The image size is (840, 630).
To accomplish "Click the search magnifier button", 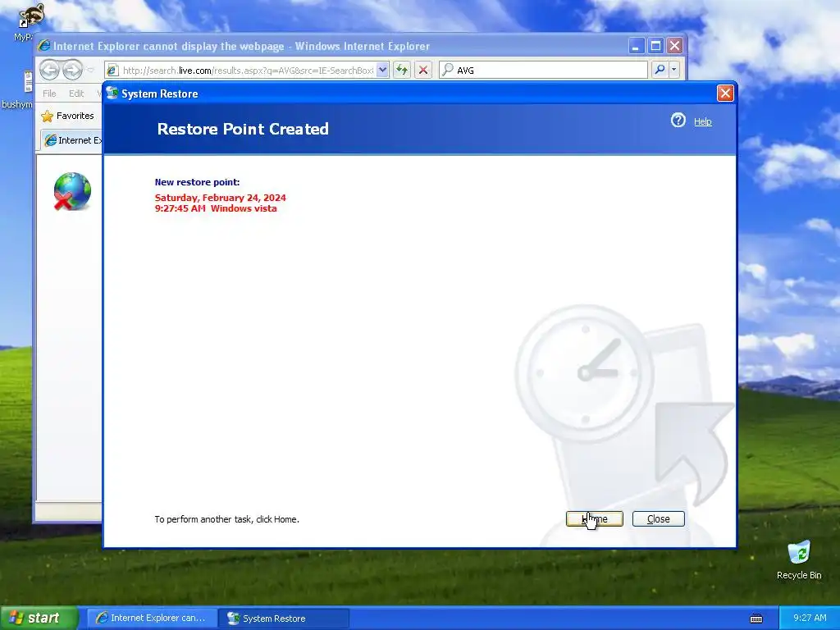I will point(660,70).
